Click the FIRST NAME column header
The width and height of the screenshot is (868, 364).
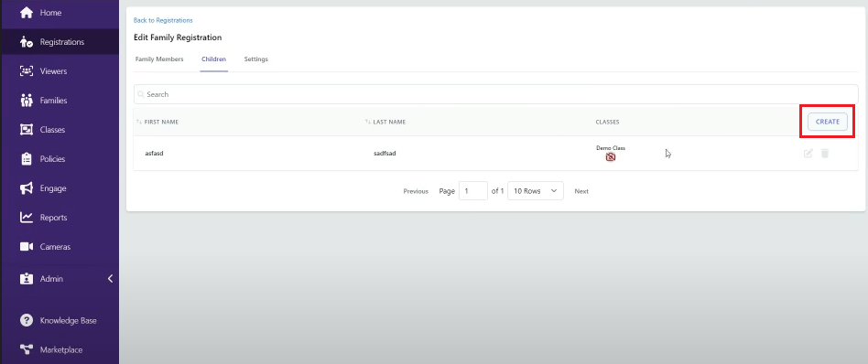[161, 122]
